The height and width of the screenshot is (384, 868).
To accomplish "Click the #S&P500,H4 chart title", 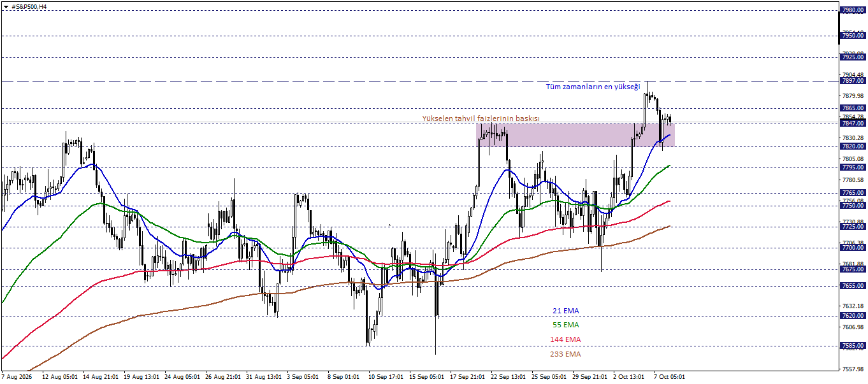I will [29, 6].
